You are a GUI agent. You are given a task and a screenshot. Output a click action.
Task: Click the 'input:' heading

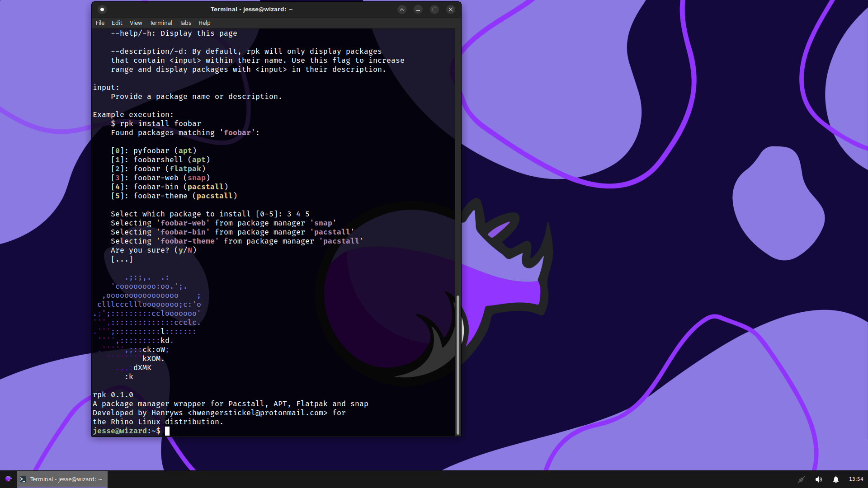[x=106, y=88]
